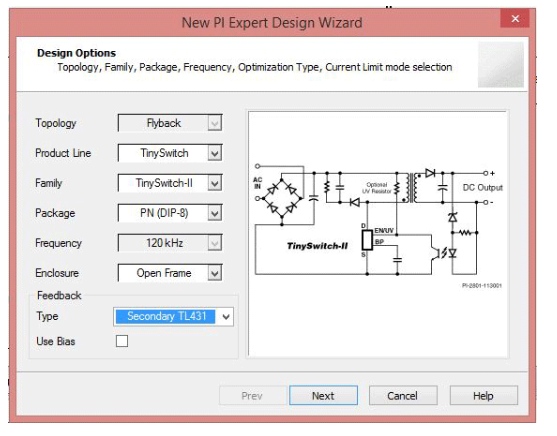Click the Family label

tap(49, 183)
